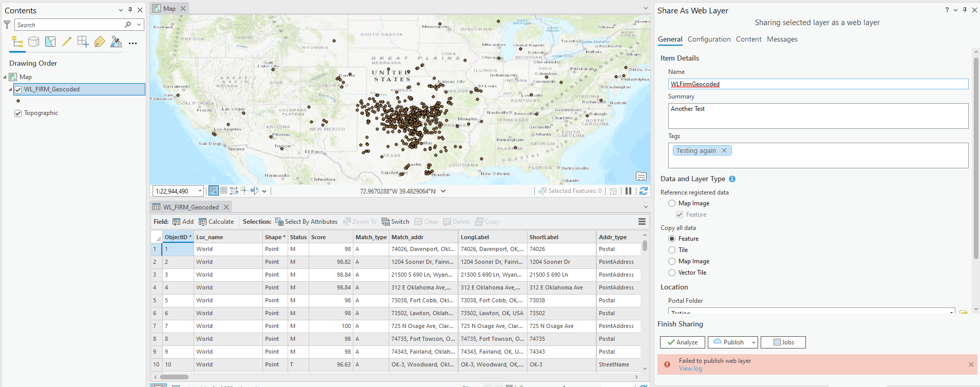Uncheck the WL_FIRM_Geocoded layer visibility

click(x=18, y=89)
